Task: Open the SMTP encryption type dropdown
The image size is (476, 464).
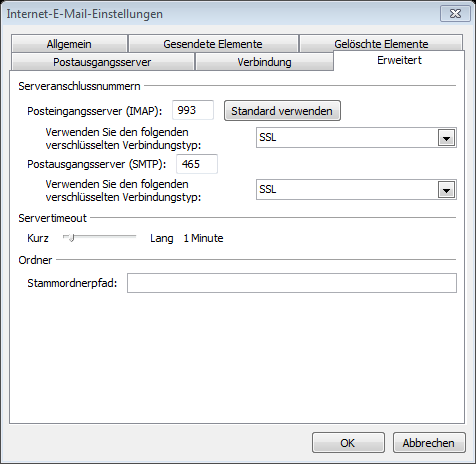Action: tap(356, 189)
